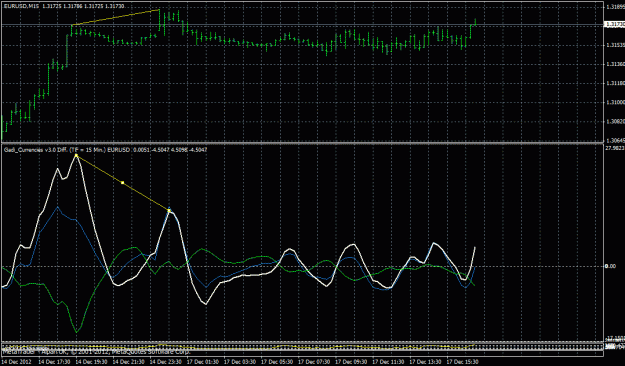Click the 17 Dec 01:30 time axis label
Viewport: 625px width, 366px height.
[202, 362]
